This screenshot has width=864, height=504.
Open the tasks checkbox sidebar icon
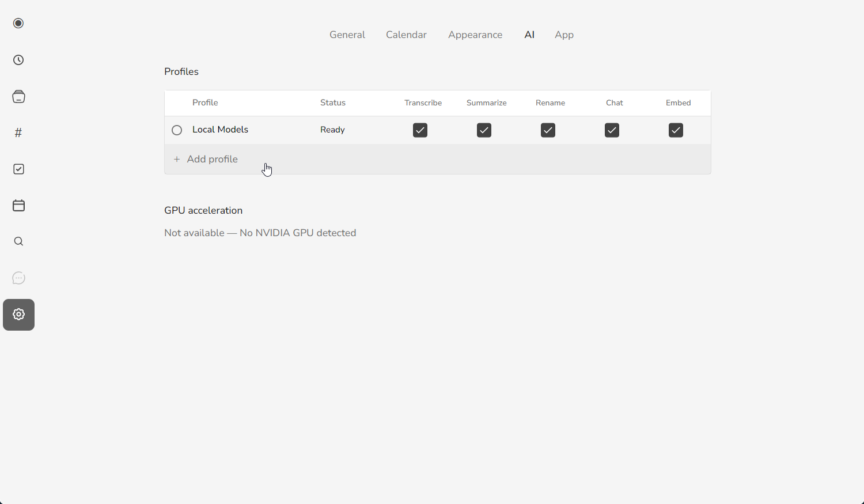pos(18,169)
